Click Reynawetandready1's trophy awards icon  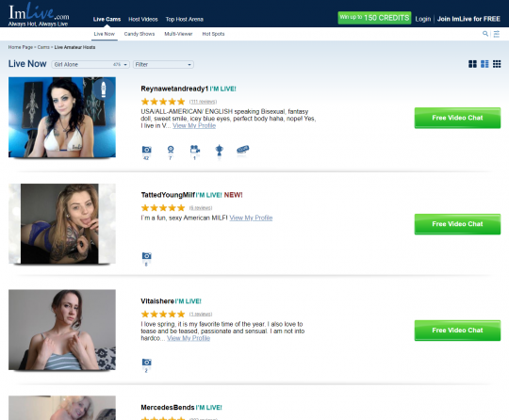[220, 150]
